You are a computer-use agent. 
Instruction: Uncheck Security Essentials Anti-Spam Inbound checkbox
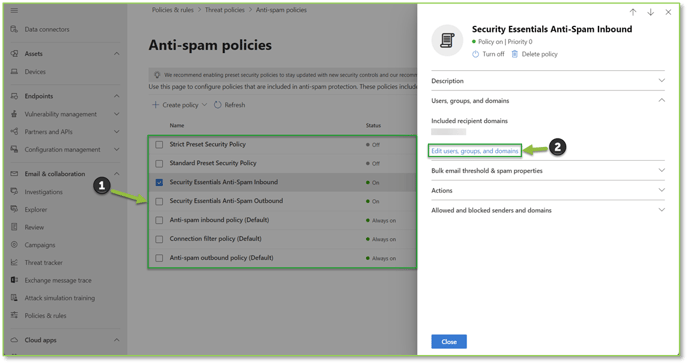pos(159,182)
